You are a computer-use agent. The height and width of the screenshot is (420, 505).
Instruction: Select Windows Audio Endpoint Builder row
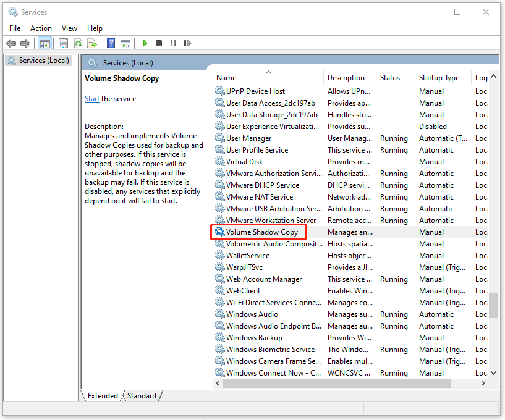(351, 325)
